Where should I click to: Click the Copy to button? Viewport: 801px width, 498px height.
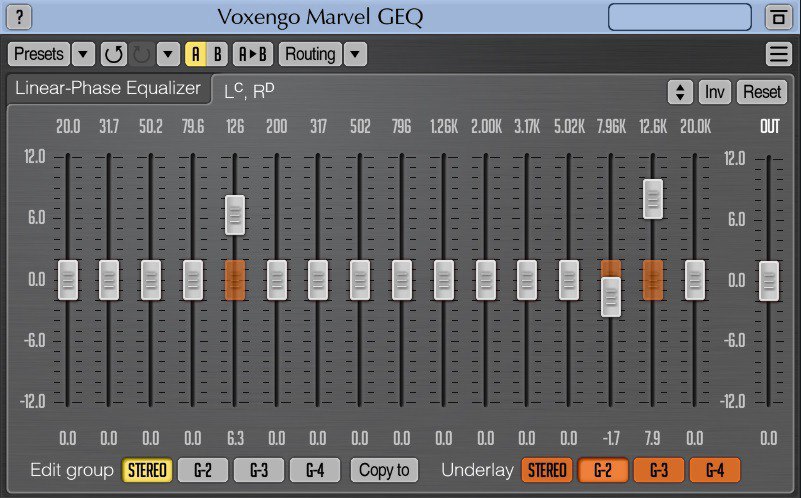point(384,470)
